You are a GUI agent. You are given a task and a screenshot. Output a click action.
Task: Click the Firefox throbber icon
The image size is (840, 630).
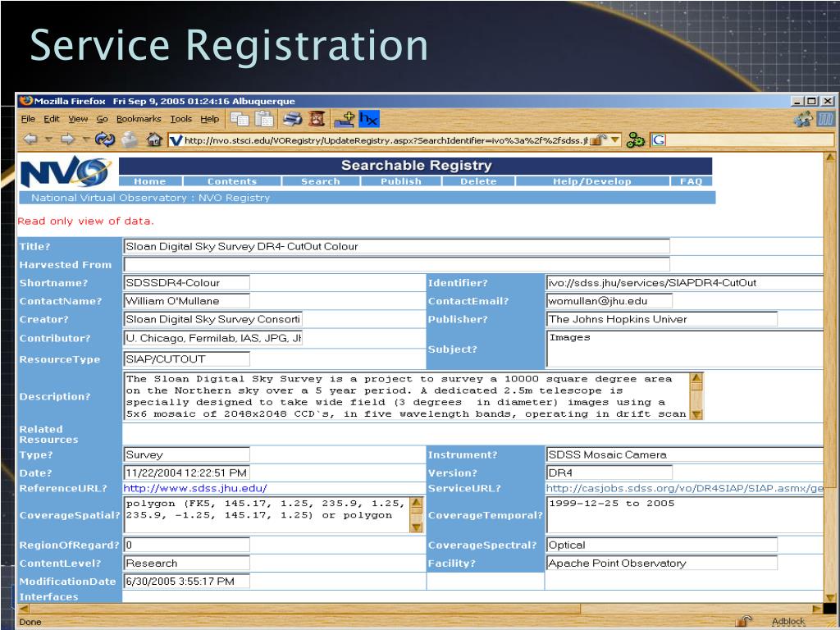pyautogui.click(x=825, y=119)
